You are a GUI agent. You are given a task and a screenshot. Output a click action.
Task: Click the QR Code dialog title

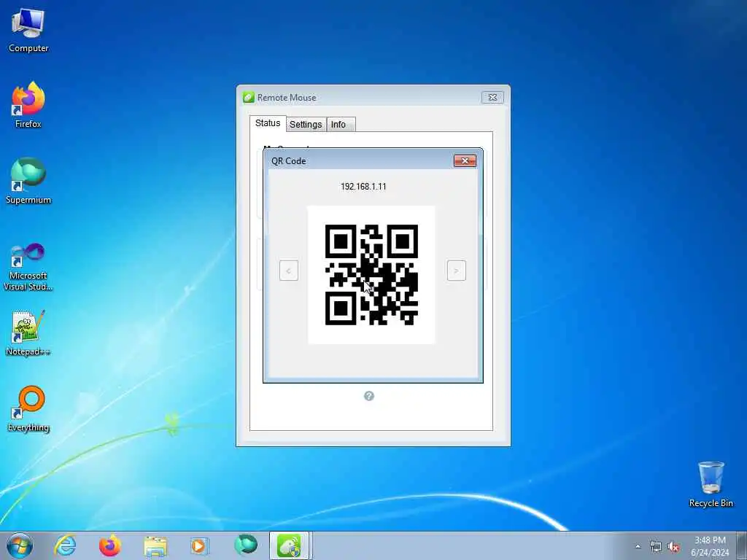289,161
